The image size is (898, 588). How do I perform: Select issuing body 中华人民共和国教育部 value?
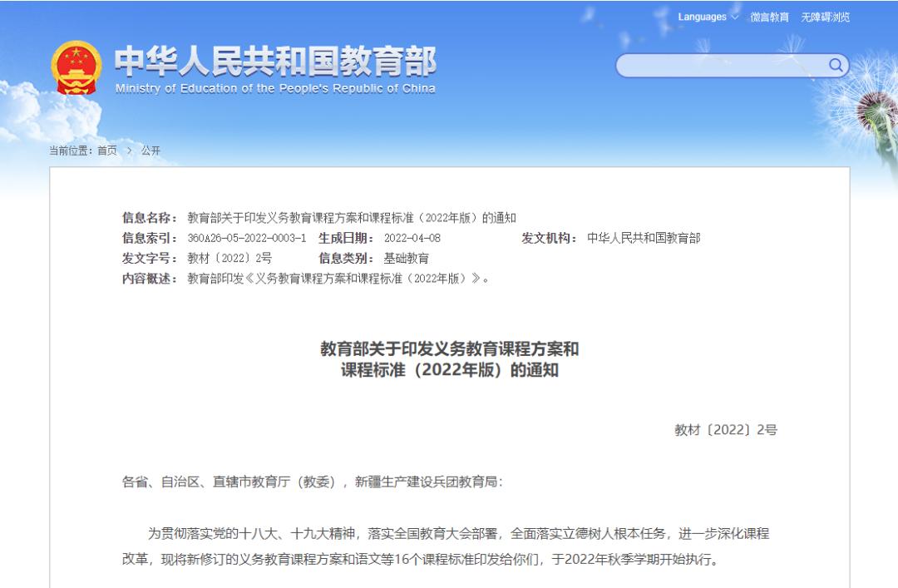pos(644,238)
